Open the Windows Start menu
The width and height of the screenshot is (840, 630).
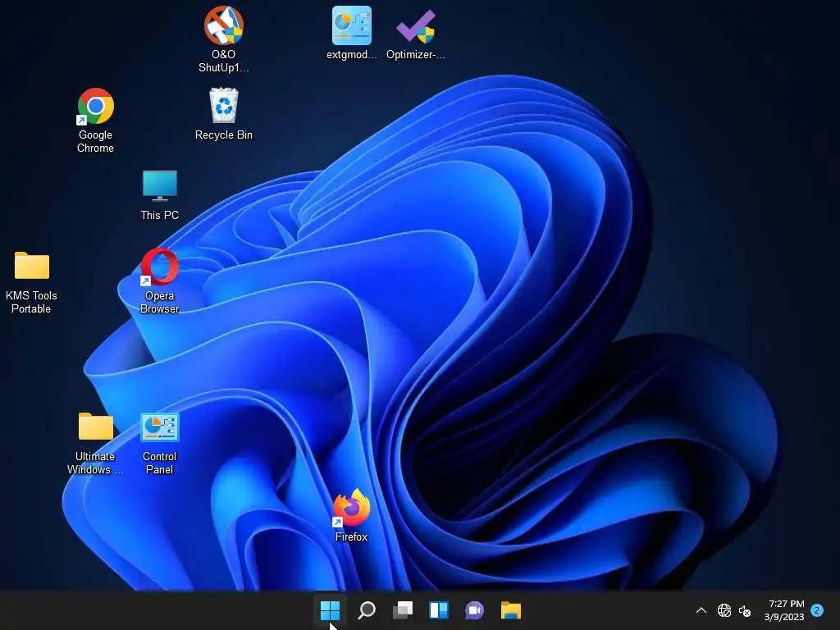[x=330, y=610]
